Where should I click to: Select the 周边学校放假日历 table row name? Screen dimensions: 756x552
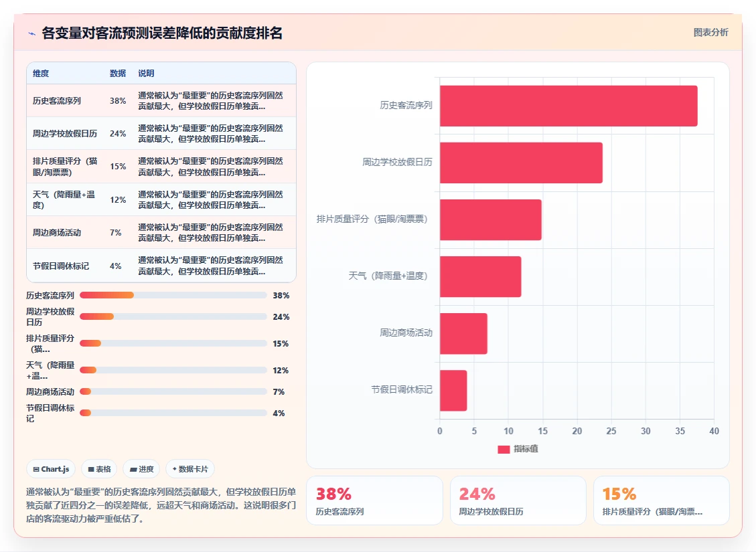[65, 133]
